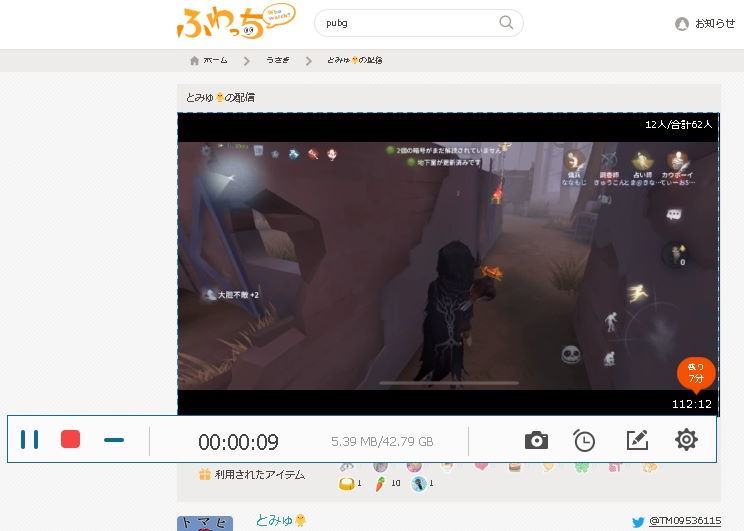Tap the walking stance icon
The image size is (744, 531).
pos(611,322)
